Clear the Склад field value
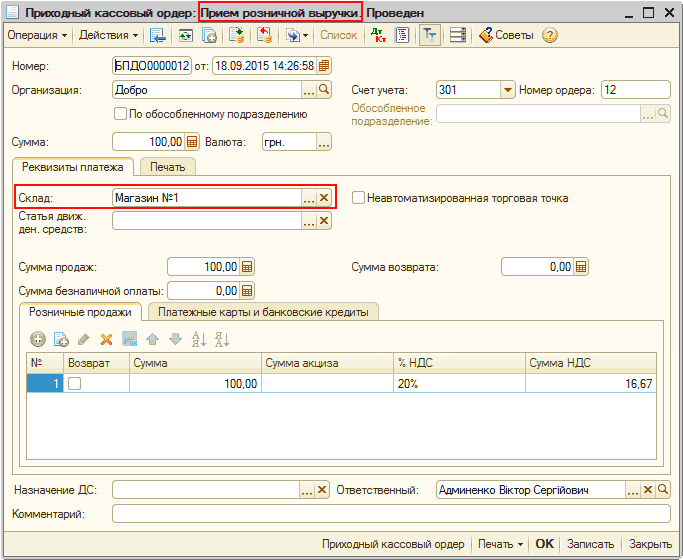The width and height of the screenshot is (683, 560). [x=323, y=198]
